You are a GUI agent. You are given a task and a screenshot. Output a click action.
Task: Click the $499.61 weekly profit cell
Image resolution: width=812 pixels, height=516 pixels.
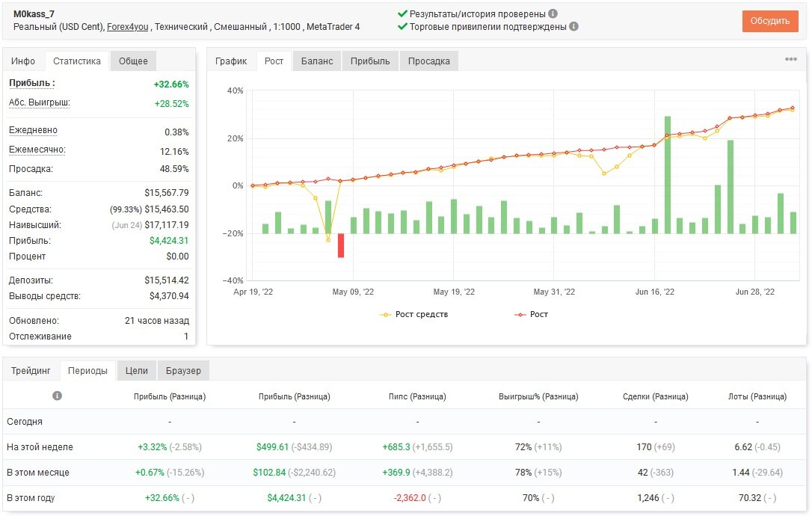272,447
